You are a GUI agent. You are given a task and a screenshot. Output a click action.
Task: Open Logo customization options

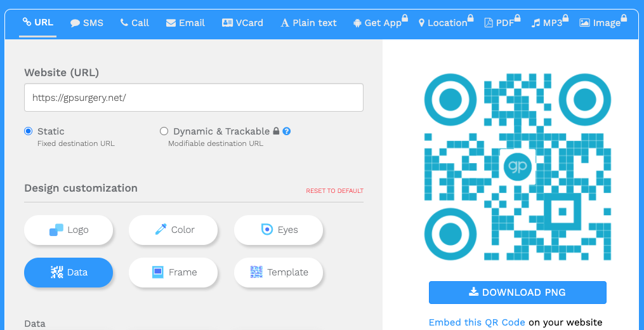[69, 230]
